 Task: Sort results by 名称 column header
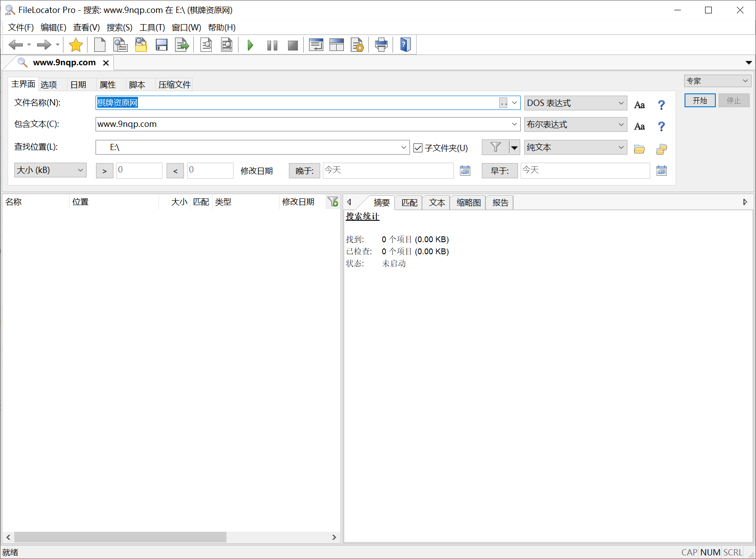[36, 202]
